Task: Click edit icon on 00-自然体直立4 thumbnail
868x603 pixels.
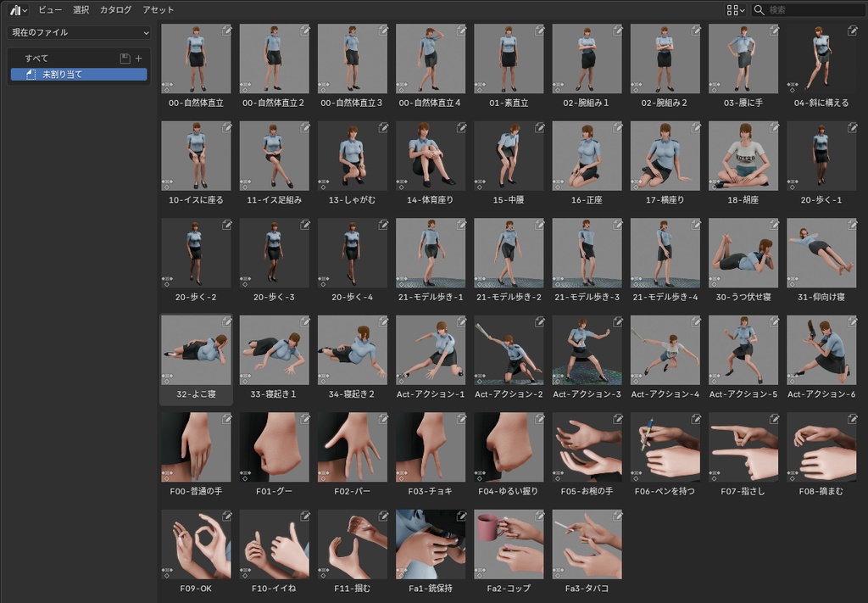Action: pos(461,31)
